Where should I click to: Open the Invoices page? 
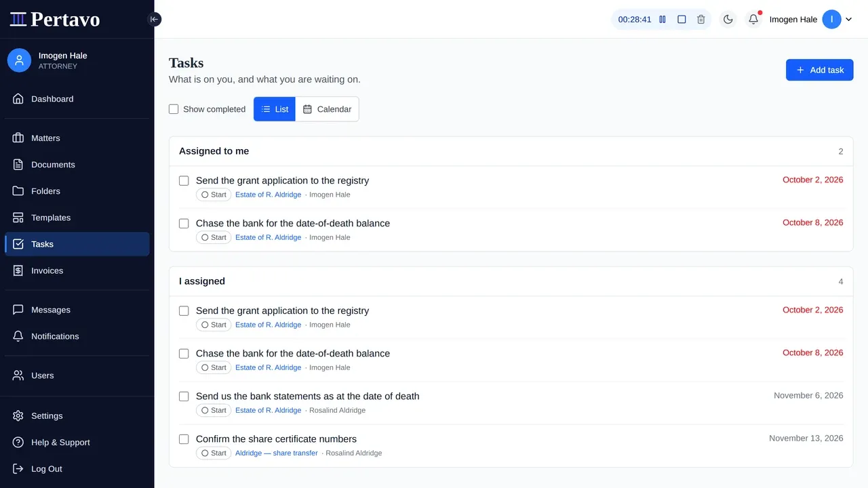[x=77, y=270]
